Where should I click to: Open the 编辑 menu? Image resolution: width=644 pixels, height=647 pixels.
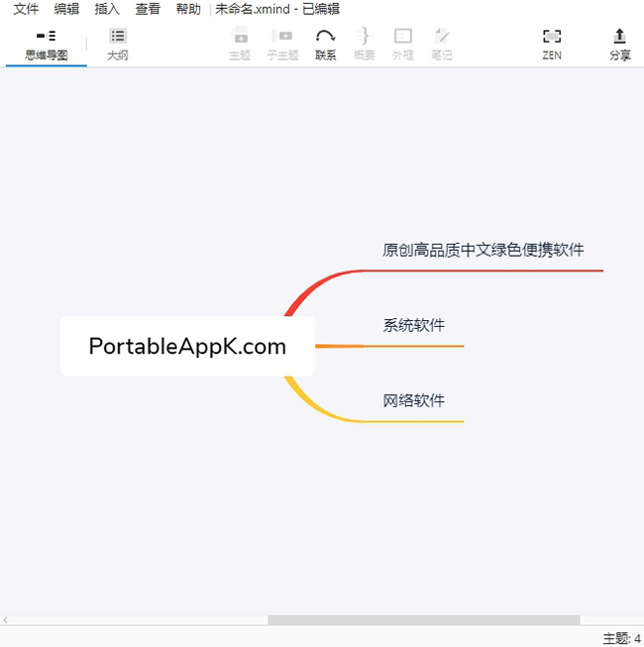pos(66,9)
